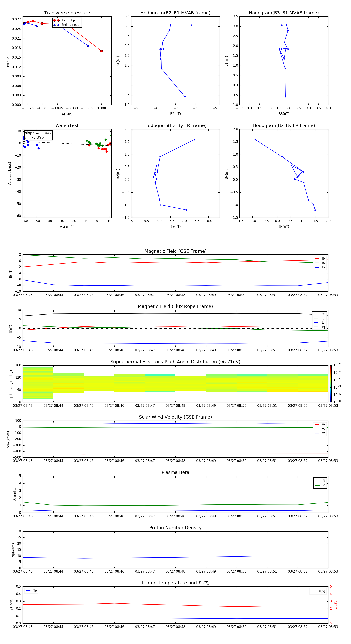Click the 'B3(nT)' x-axis label
This screenshot has width=351, height=644.
click(284, 114)
